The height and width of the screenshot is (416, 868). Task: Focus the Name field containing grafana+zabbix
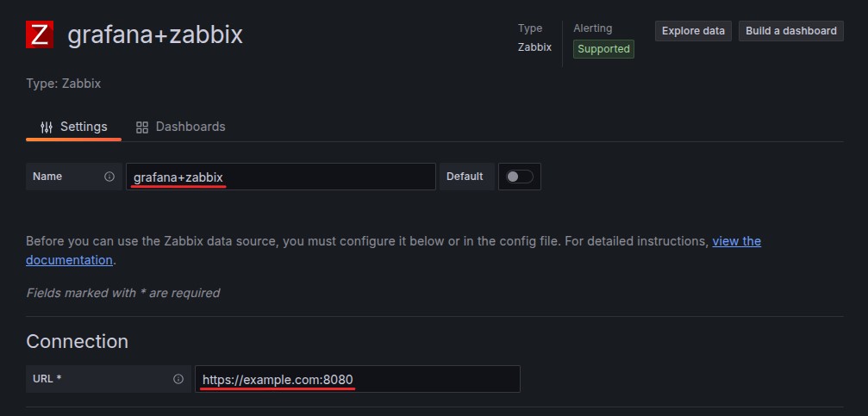point(280,177)
